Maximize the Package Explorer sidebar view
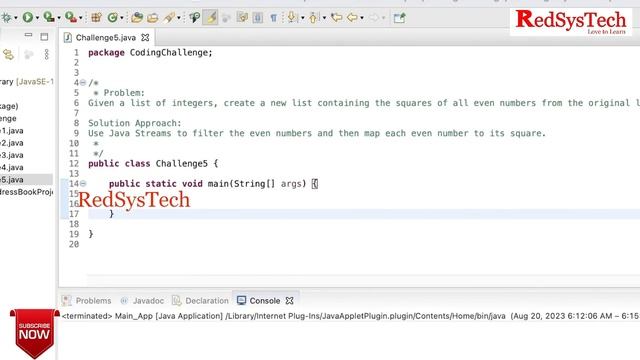The height and width of the screenshot is (360, 640). pos(44,37)
